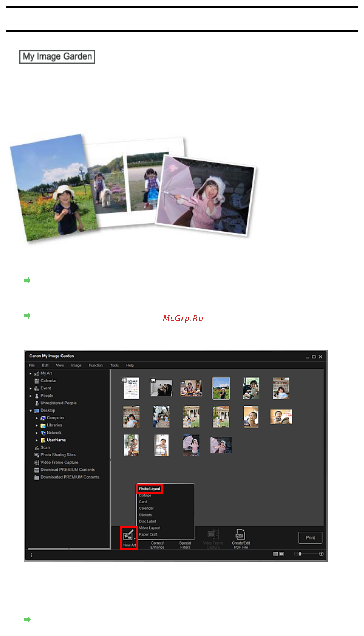Viewport: 364px width, 636px height.
Task: Select the landscape baby thumbnail ending second row
Action: tap(281, 417)
